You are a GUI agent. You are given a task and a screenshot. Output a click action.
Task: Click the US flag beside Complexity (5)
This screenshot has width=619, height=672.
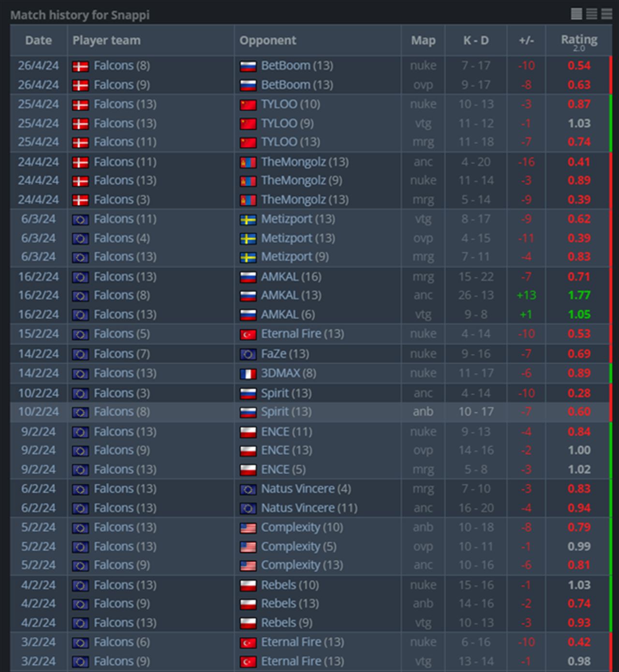(x=248, y=547)
